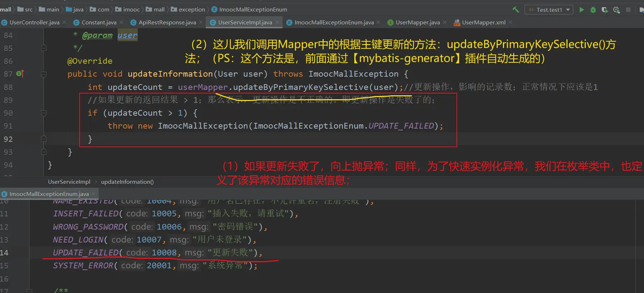Viewport: 644px width, 293px height.
Task: Run with Coverage using the shield icon
Action: (605, 10)
